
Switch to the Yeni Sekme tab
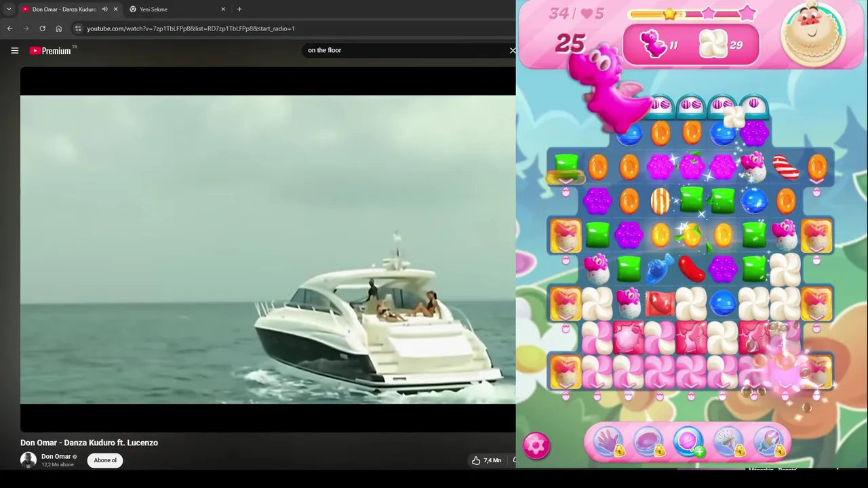176,9
